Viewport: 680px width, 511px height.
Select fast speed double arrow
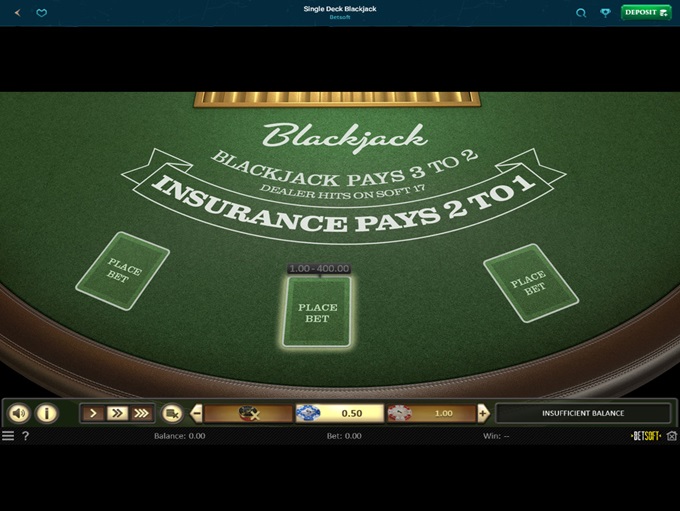pos(117,413)
